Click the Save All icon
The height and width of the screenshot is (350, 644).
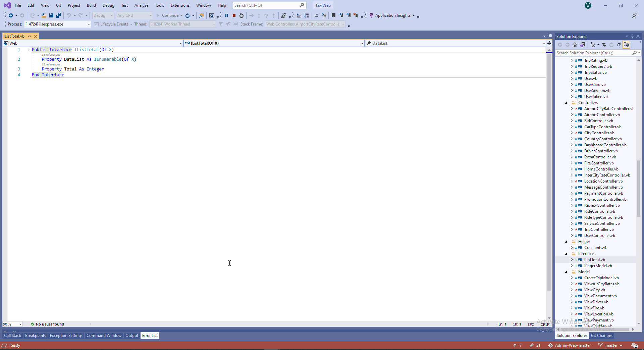tap(59, 15)
